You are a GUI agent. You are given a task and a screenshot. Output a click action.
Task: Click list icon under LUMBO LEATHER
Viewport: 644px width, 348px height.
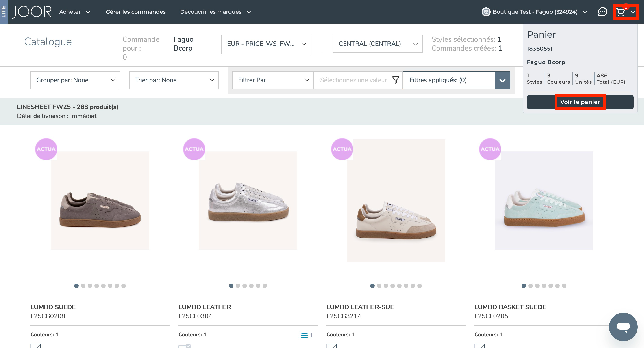[x=303, y=335]
